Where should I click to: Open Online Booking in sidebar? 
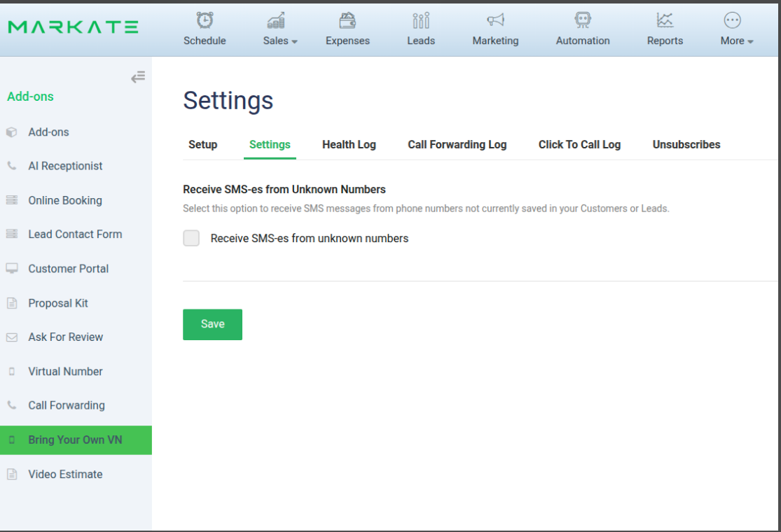[x=65, y=200]
